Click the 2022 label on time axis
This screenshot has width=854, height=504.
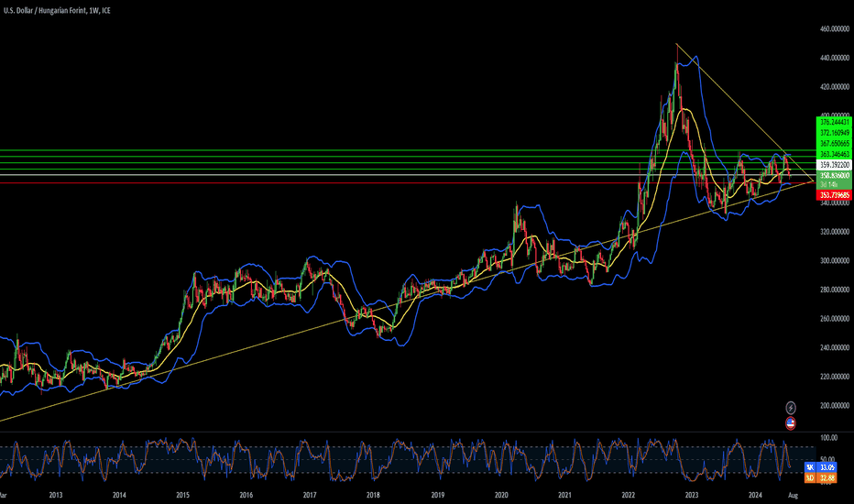(629, 495)
